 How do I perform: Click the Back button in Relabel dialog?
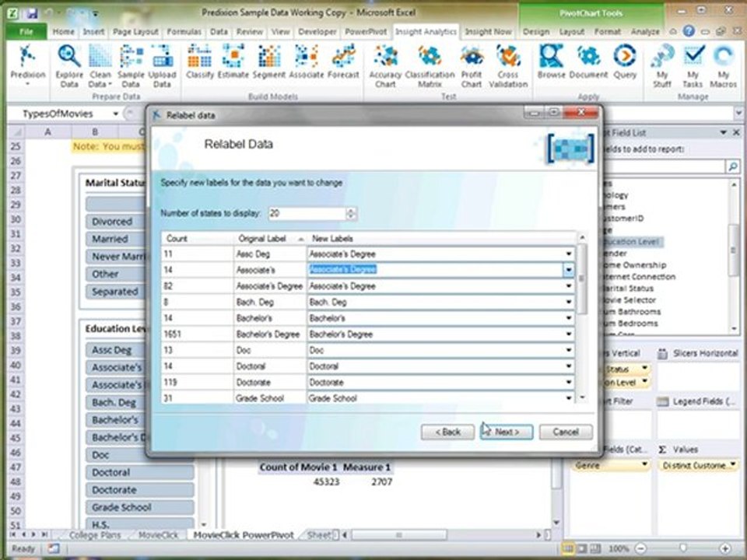point(448,432)
